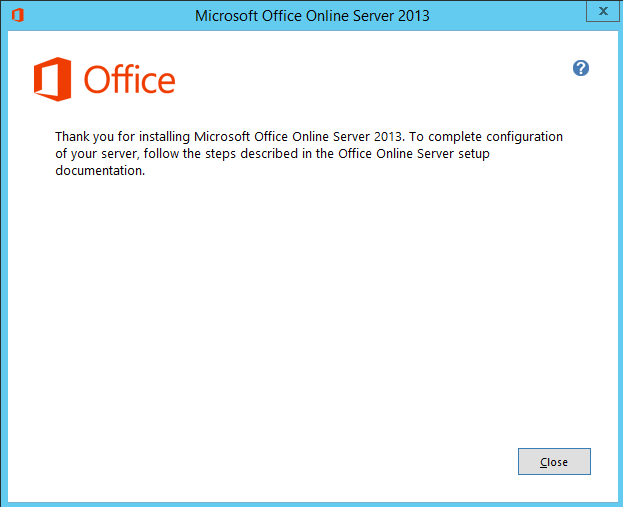Click the 'Office' wordmark text
Screen dimensions: 623x507
pyautogui.click(x=130, y=80)
